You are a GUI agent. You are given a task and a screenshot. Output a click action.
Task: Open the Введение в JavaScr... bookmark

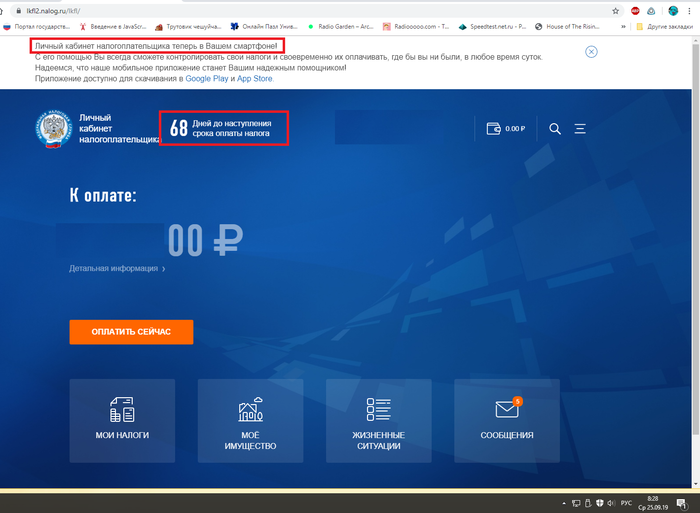(x=113, y=27)
